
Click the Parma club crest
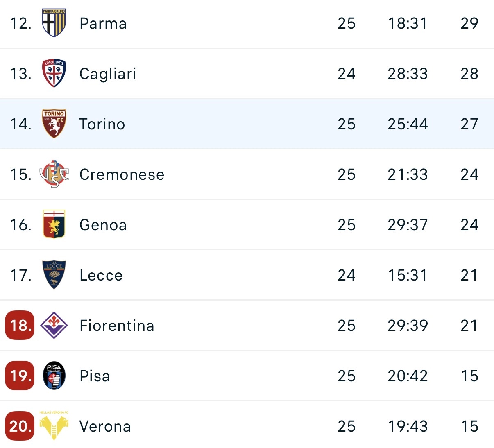pos(54,23)
